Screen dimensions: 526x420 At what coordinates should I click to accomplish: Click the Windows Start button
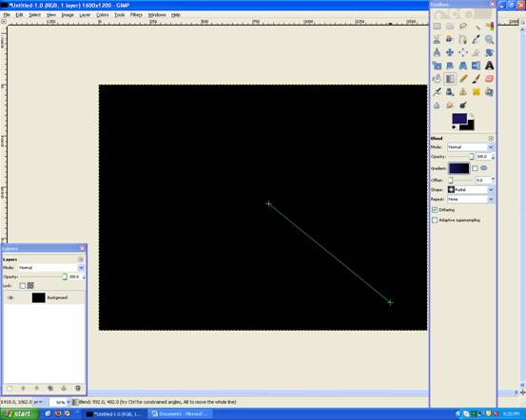(19, 414)
